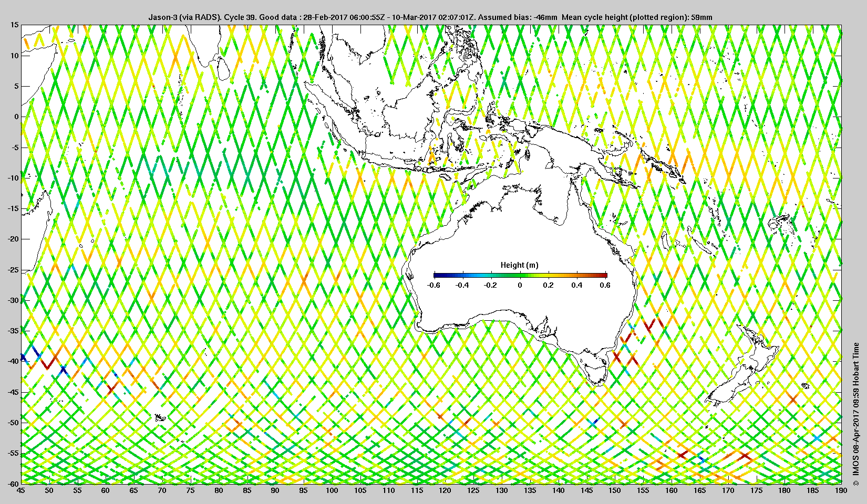
Task: Click latitude axis label -15
Action: click(13, 208)
